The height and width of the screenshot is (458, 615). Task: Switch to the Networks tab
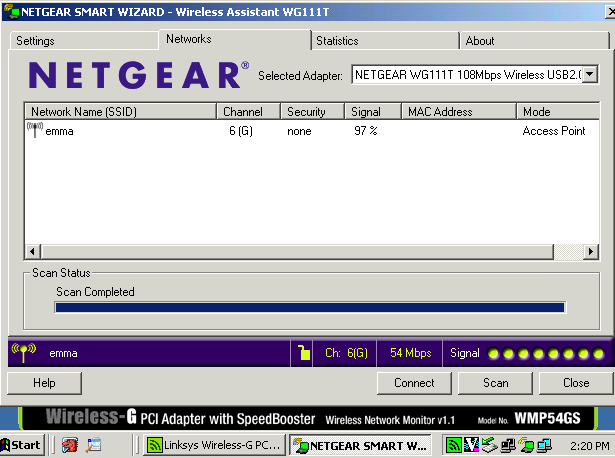point(235,39)
